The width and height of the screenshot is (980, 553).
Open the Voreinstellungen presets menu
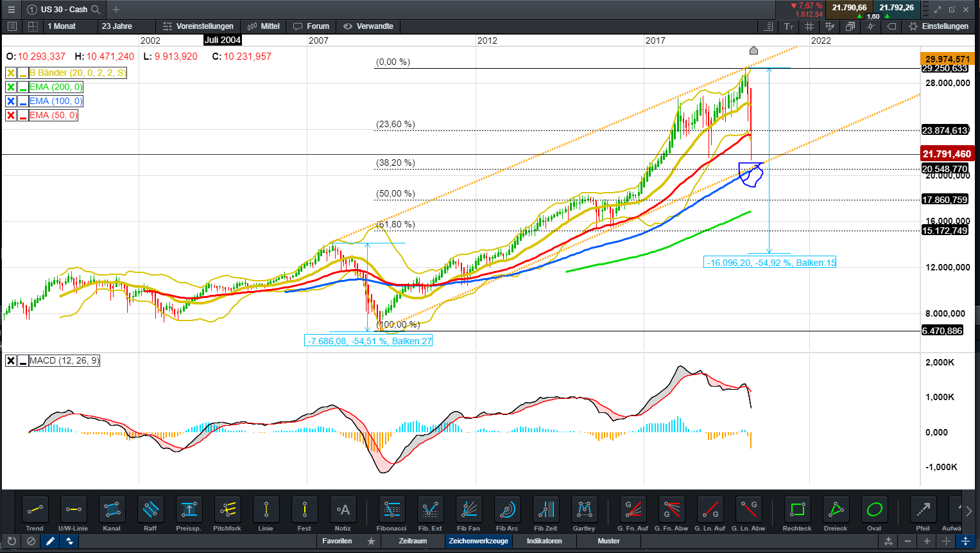[x=198, y=26]
